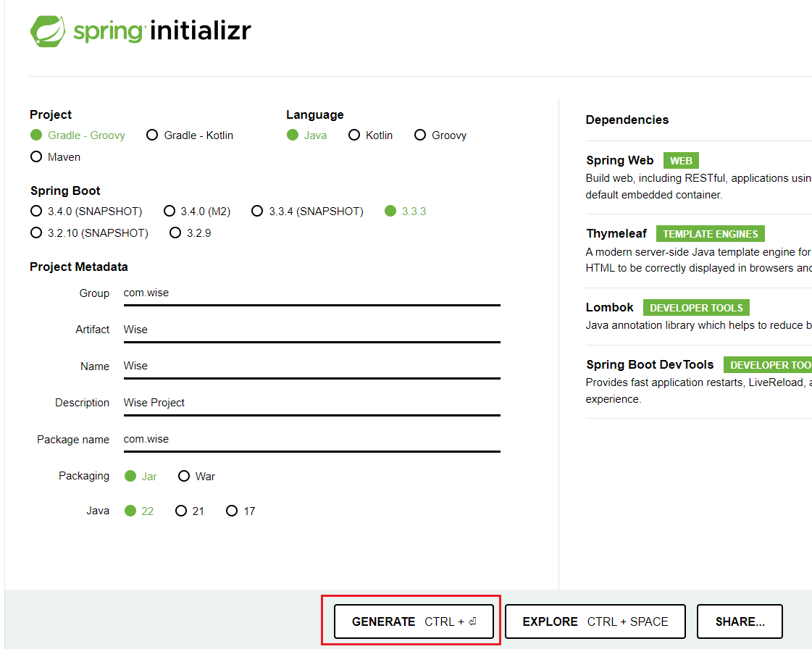Select Spring Boot 3.2.9 version
The image size is (812, 649).
[x=175, y=233]
